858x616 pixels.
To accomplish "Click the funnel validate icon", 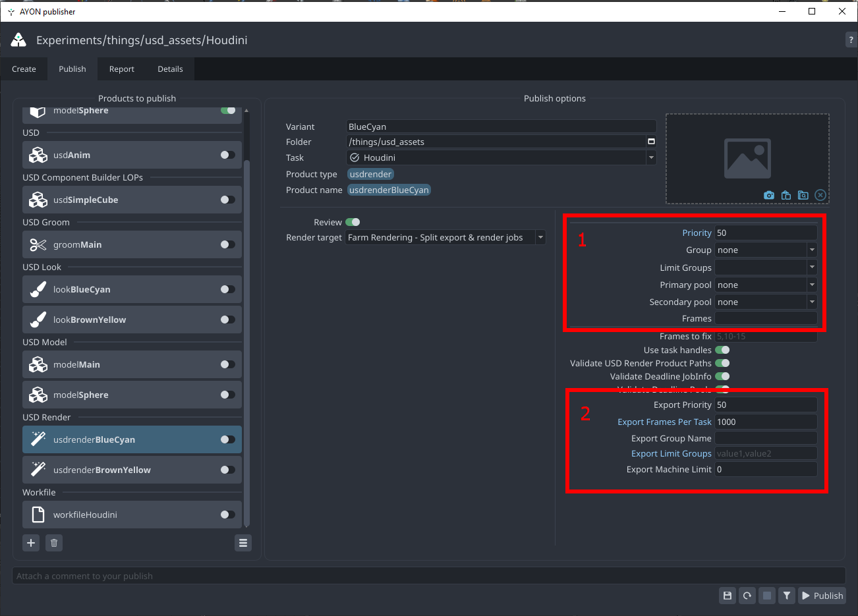I will click(x=787, y=596).
